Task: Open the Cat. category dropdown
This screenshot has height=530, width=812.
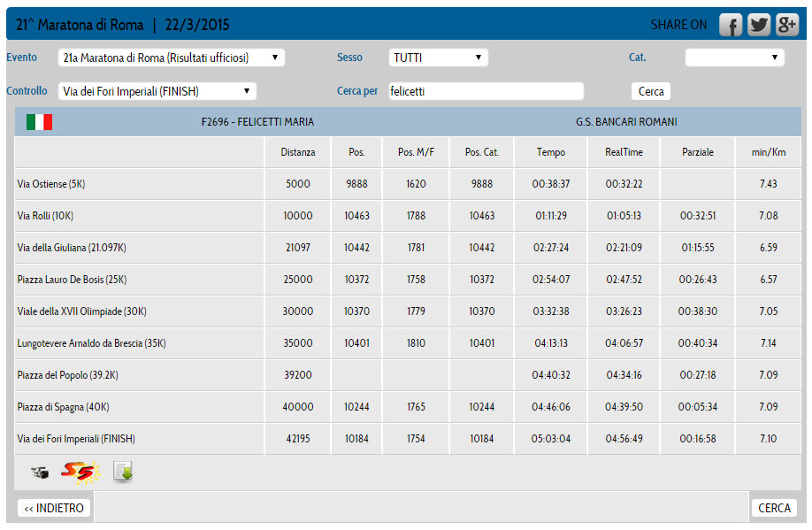Action: [734, 58]
